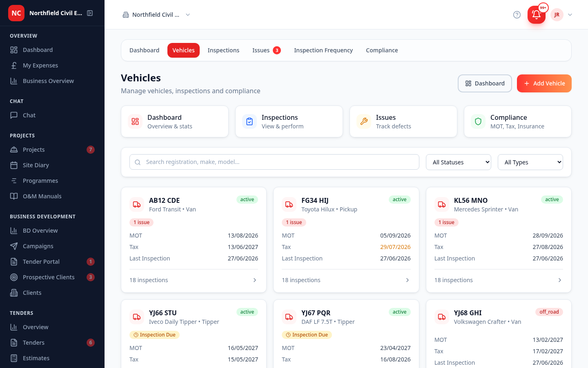Open Tenders Overview in sidebar
This screenshot has width=588, height=368.
52,327
